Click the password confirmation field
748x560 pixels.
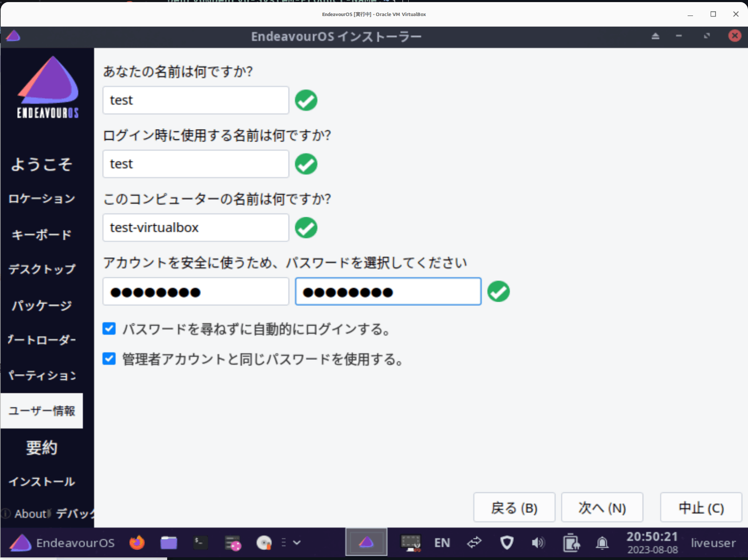pyautogui.click(x=388, y=291)
